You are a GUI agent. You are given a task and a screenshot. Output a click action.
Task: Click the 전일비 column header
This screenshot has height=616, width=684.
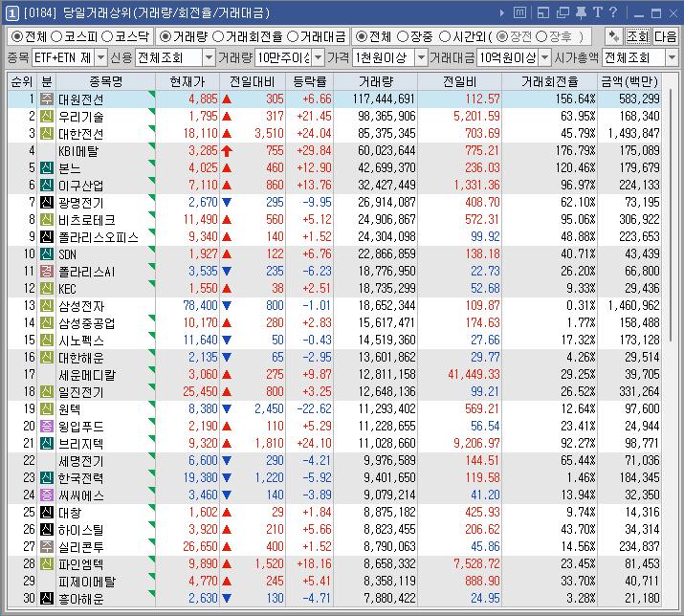point(460,81)
